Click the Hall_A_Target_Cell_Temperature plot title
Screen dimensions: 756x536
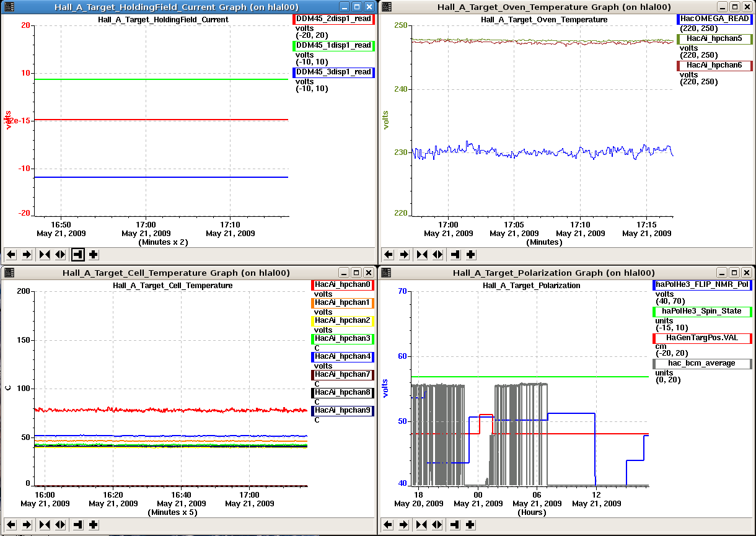pos(172,286)
